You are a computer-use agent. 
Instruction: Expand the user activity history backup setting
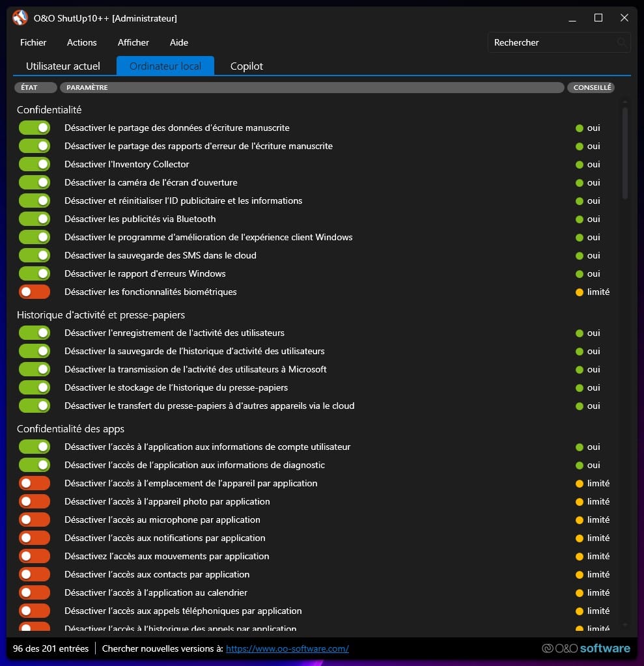pyautogui.click(x=194, y=352)
